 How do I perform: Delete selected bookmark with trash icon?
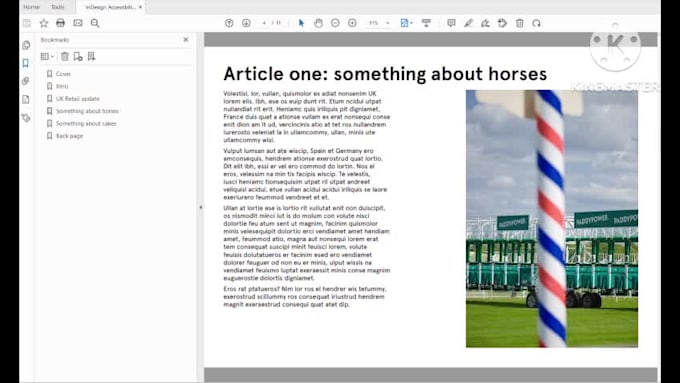click(x=65, y=56)
